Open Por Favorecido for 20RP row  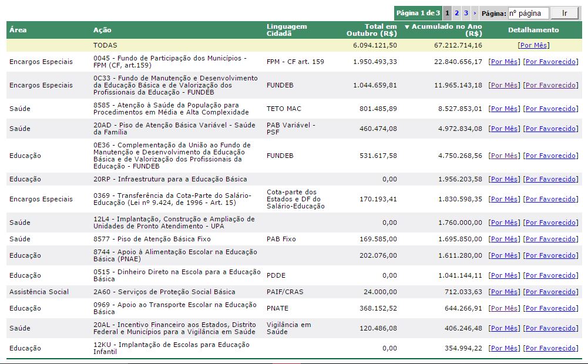[x=550, y=179]
